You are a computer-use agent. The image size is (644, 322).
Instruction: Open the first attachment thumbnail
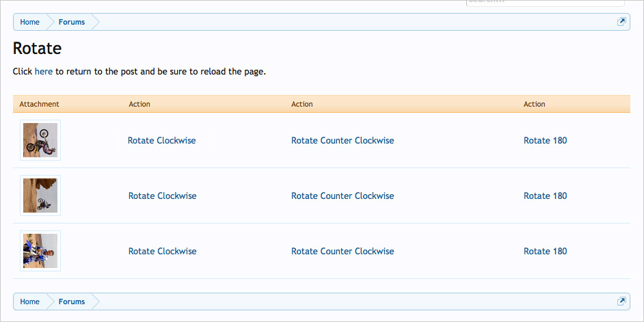40,140
